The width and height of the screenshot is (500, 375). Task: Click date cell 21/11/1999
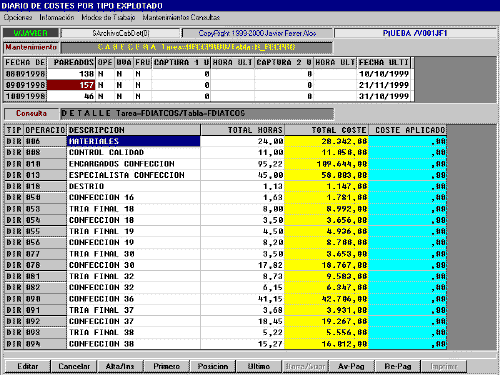(x=384, y=85)
